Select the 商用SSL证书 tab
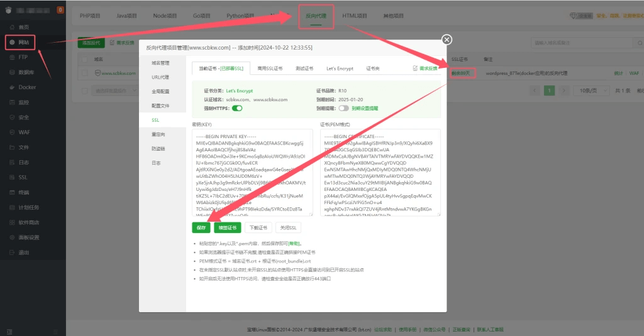The height and width of the screenshot is (336, 644). pyautogui.click(x=270, y=68)
